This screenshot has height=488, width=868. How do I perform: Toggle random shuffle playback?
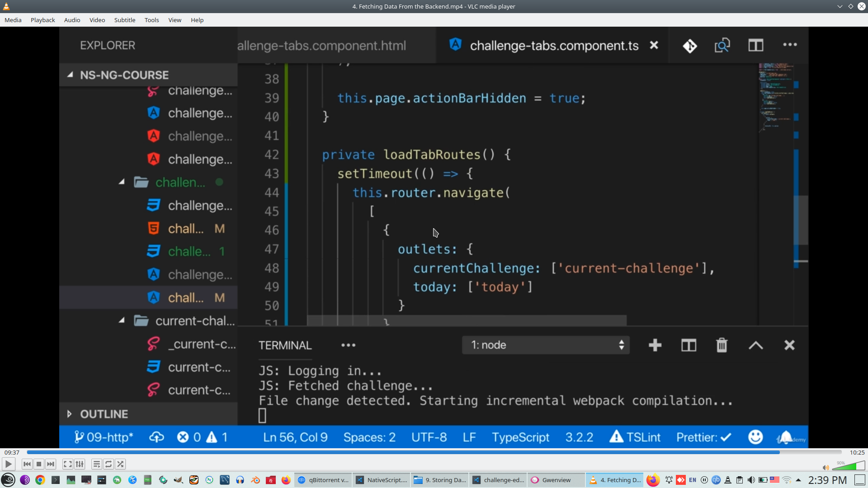click(x=120, y=464)
